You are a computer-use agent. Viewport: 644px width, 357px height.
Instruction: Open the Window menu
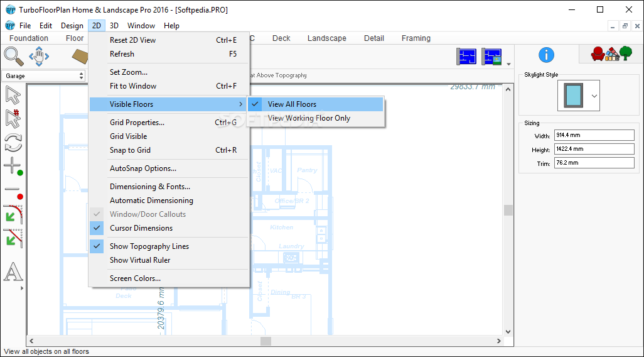coord(141,26)
